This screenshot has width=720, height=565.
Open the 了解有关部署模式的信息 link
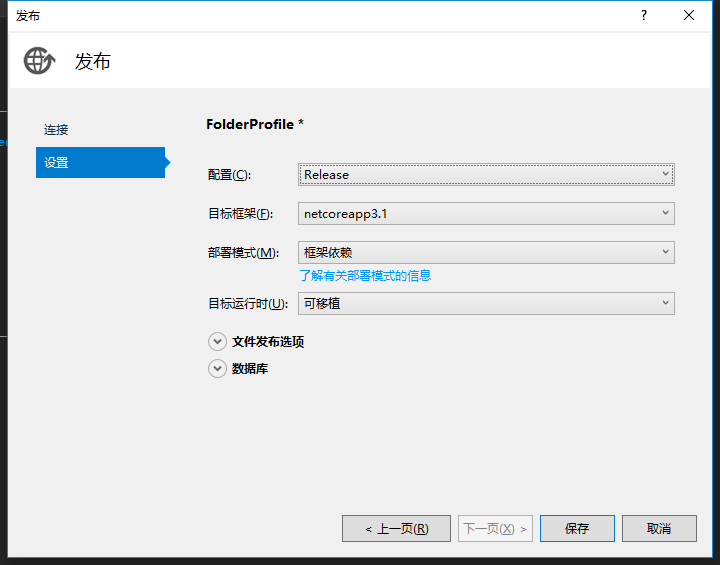pyautogui.click(x=365, y=275)
